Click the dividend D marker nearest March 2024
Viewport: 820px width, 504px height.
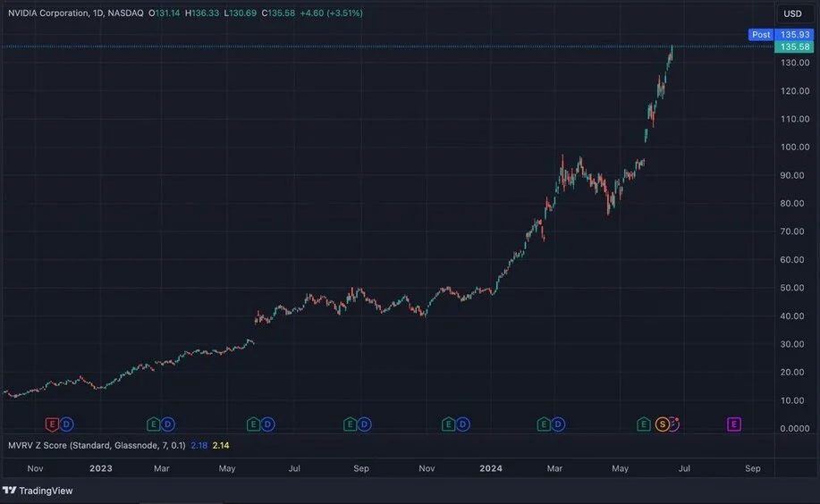coord(558,424)
